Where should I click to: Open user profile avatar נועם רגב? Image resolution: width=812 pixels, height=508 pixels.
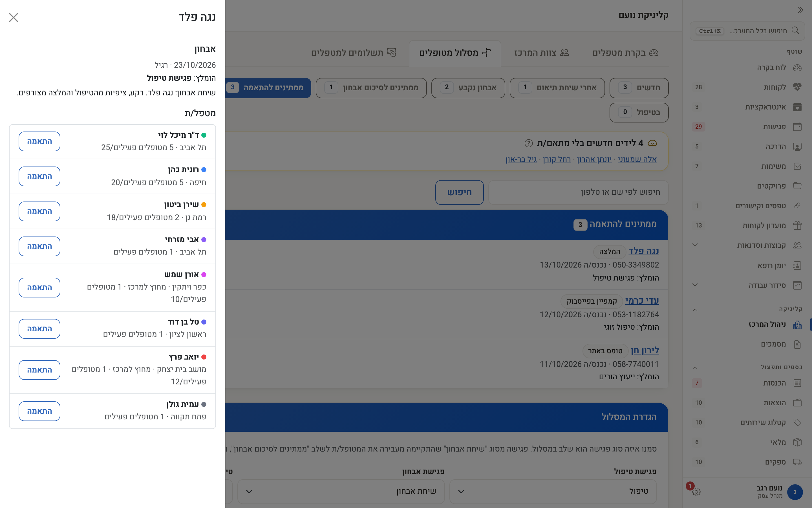tap(795, 492)
